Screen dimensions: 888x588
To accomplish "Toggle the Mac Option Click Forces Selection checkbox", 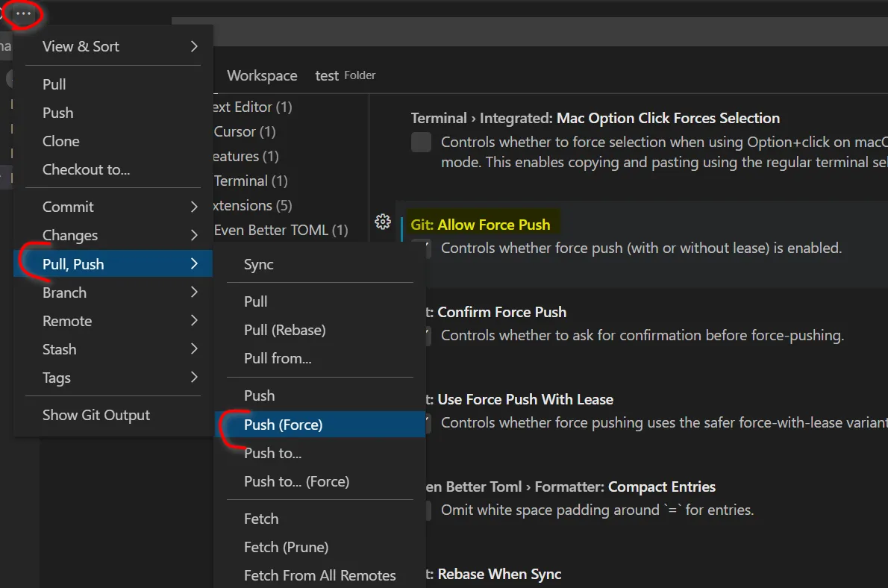I will [x=421, y=142].
